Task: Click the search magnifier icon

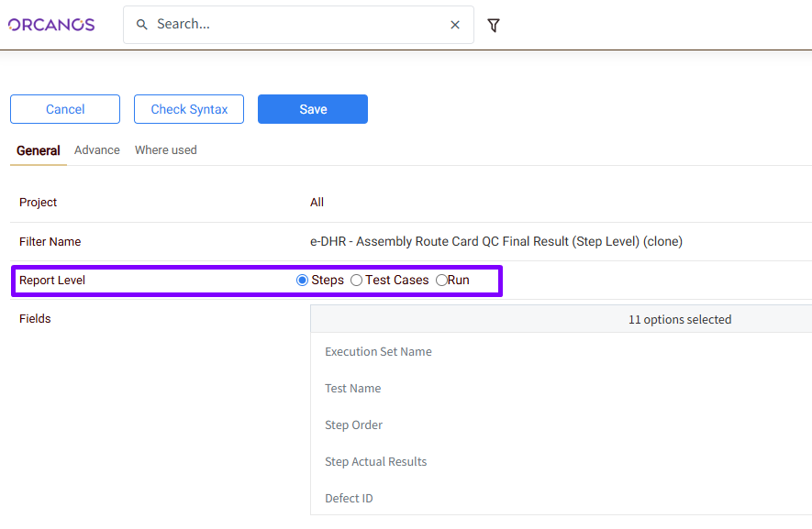Action: point(142,25)
